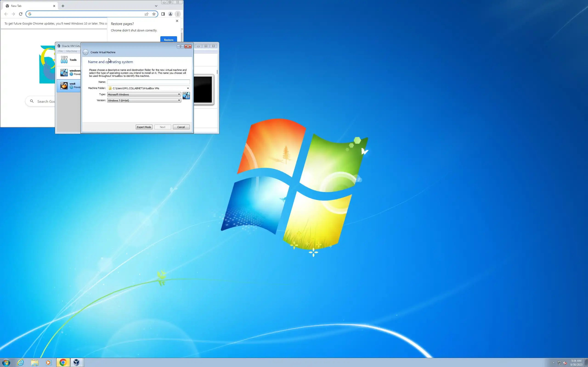Open the Type dropdown showing Microsoft Windows
The width and height of the screenshot is (588, 367).
click(x=144, y=95)
